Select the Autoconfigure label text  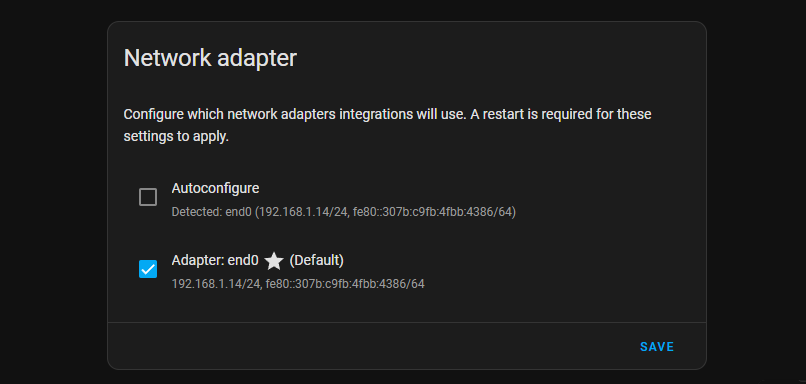coord(215,189)
